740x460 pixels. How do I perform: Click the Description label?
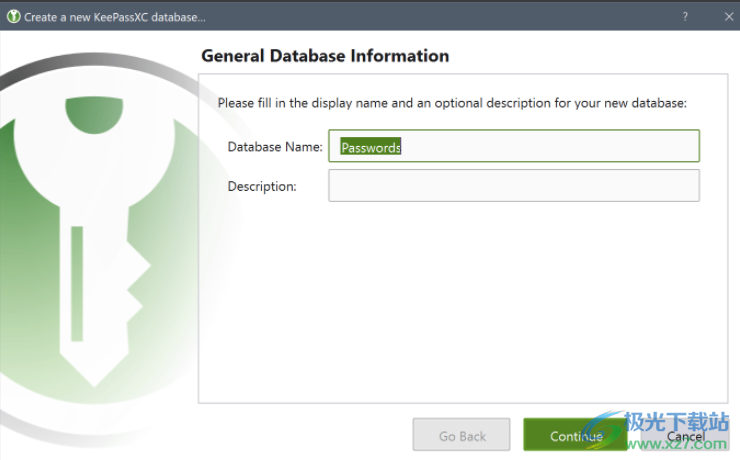(x=262, y=186)
